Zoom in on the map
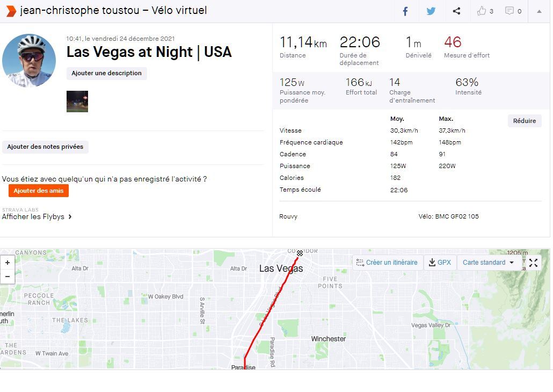The image size is (553, 392). pos(8,263)
